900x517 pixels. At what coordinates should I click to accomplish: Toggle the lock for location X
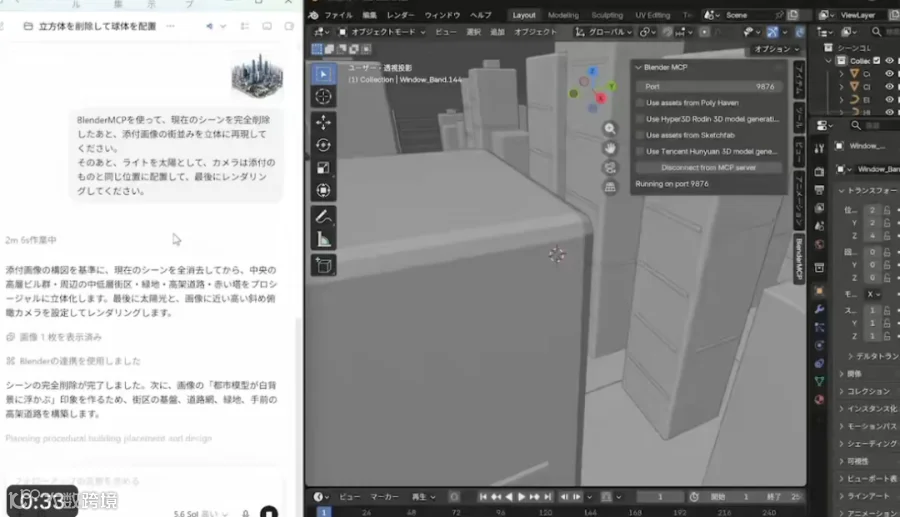(887, 210)
